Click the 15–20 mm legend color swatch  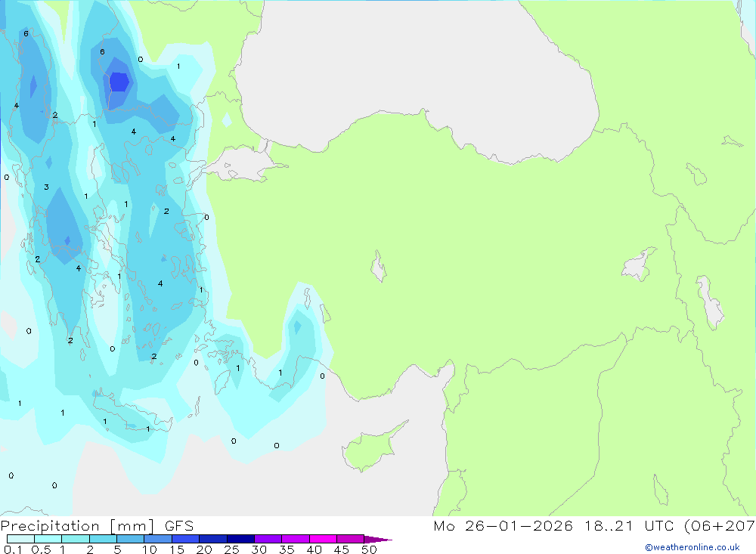186,539
